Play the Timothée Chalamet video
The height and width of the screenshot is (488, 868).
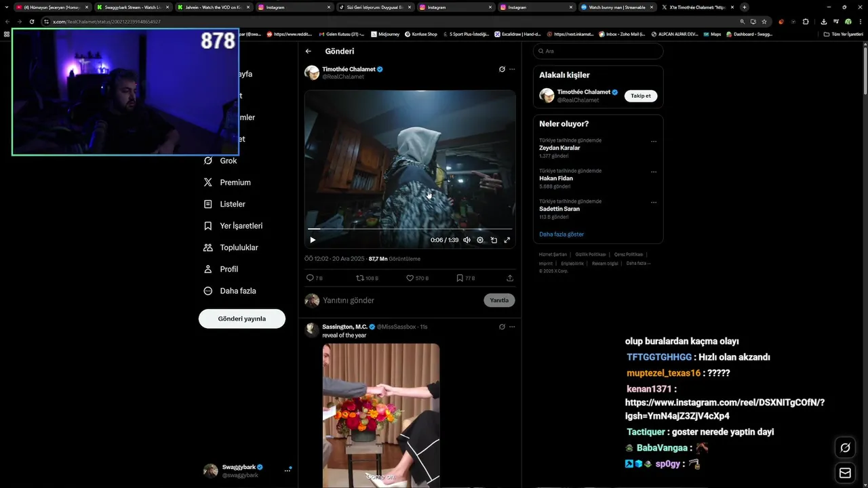[x=313, y=240]
